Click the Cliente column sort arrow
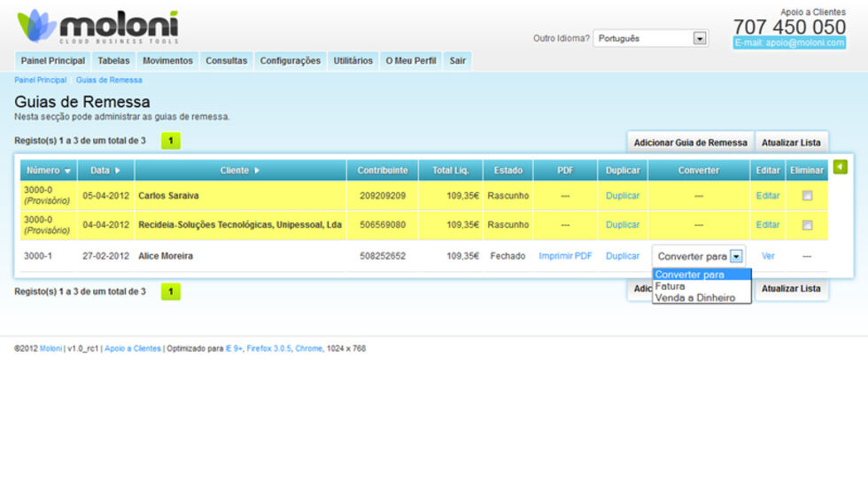The height and width of the screenshot is (497, 868). [257, 170]
